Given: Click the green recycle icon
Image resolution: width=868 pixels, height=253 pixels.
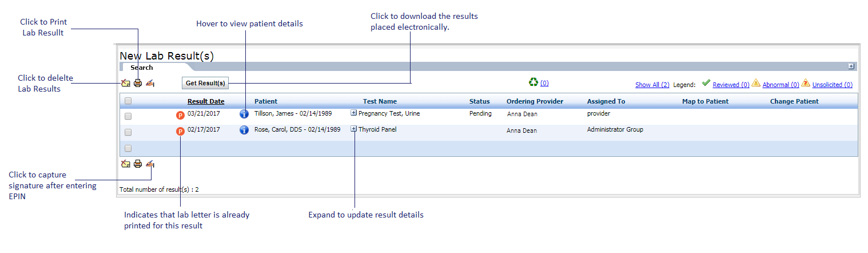Looking at the screenshot, I should coord(533,82).
